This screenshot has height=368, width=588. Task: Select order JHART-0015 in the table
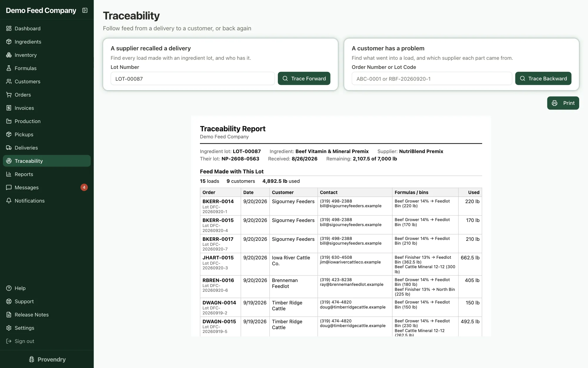tap(218, 258)
